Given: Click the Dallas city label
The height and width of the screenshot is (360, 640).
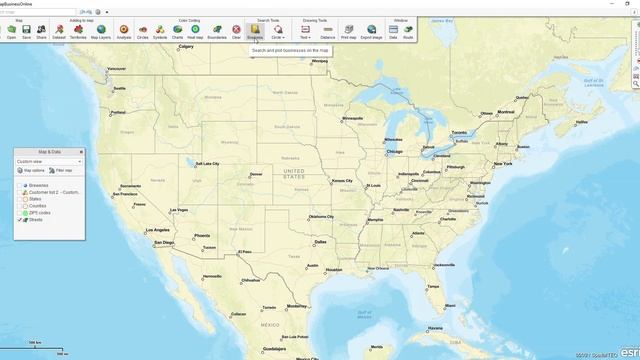Looking at the screenshot, I should tap(320, 242).
